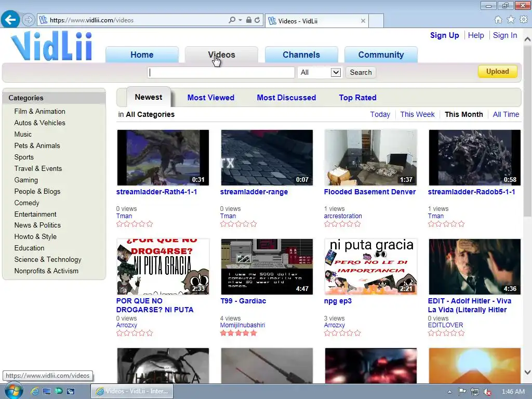Image resolution: width=532 pixels, height=399 pixels.
Task: Select the Music category
Action: point(23,135)
